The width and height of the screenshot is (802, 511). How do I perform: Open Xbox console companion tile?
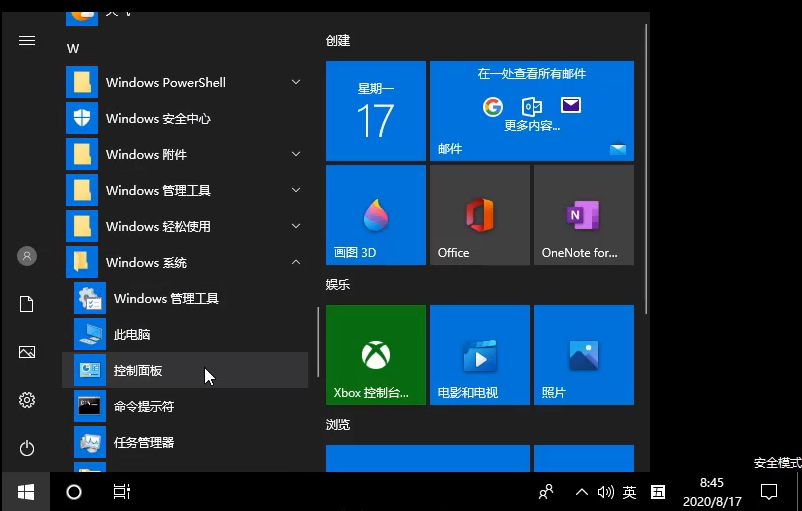tap(375, 355)
